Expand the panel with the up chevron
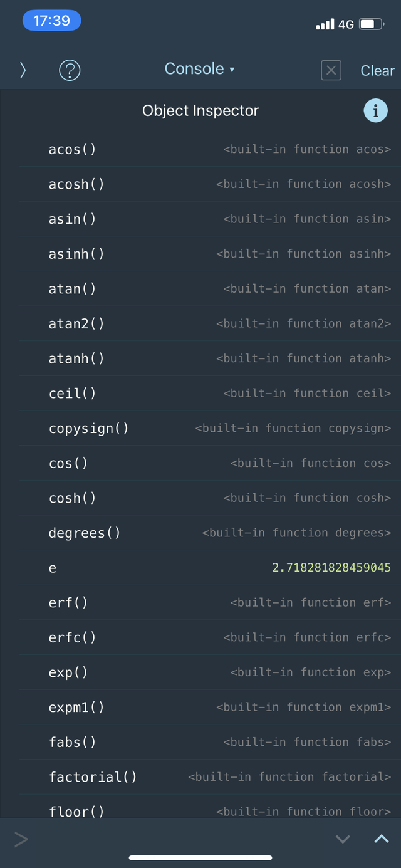 (381, 839)
